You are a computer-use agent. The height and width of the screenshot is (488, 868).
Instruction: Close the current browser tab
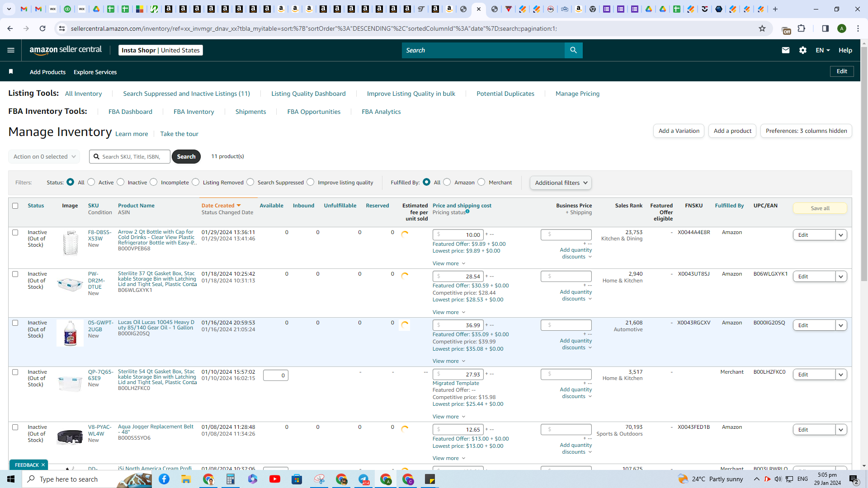pyautogui.click(x=479, y=9)
